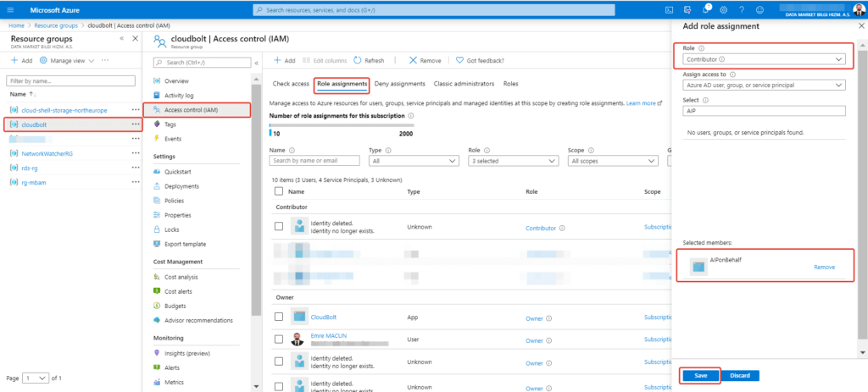Open Cloud Shell from the top bar

(x=670, y=10)
